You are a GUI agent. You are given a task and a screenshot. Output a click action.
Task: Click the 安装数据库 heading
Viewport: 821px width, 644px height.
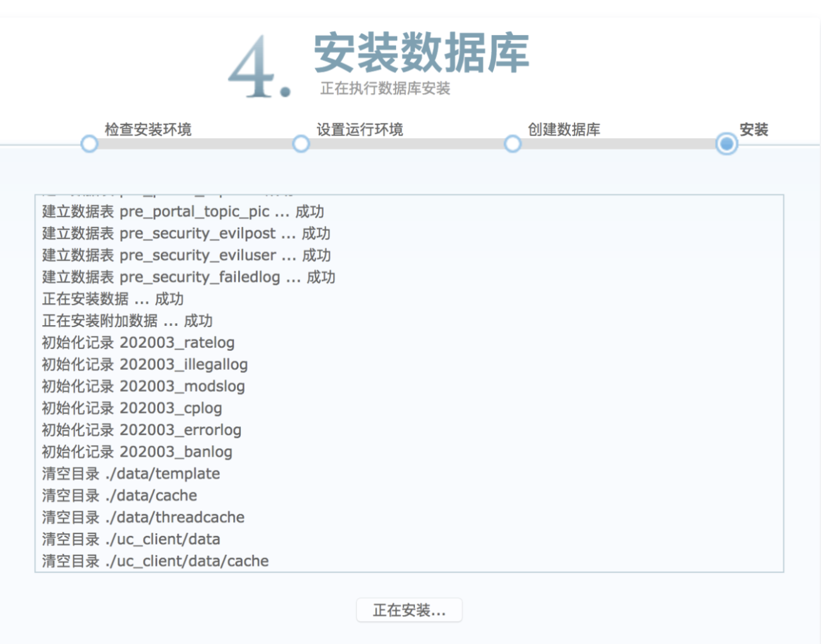(421, 53)
